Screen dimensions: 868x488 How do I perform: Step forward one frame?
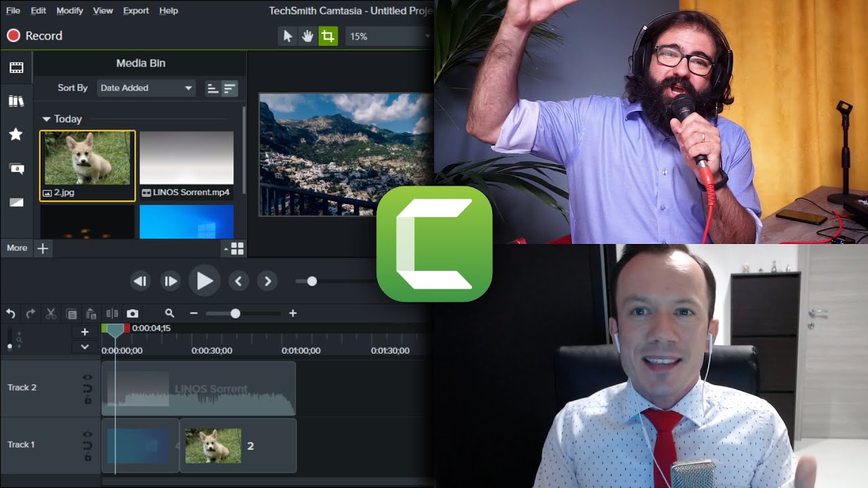pos(171,281)
